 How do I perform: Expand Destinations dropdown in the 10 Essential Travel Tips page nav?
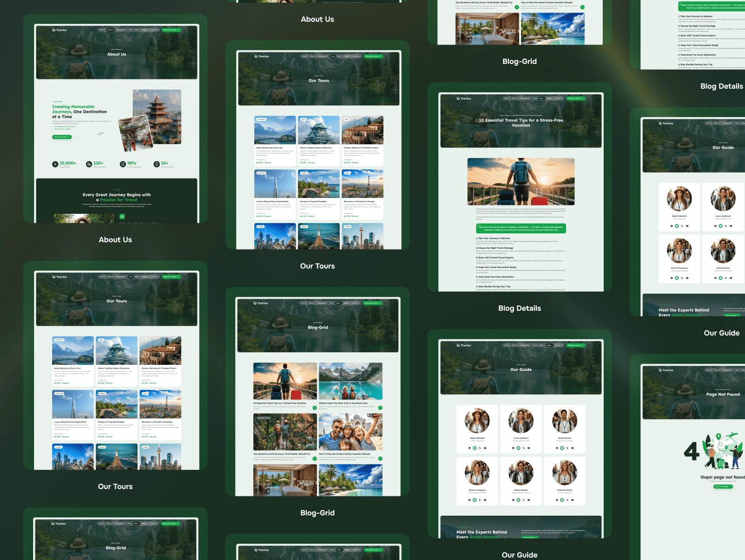click(525, 98)
